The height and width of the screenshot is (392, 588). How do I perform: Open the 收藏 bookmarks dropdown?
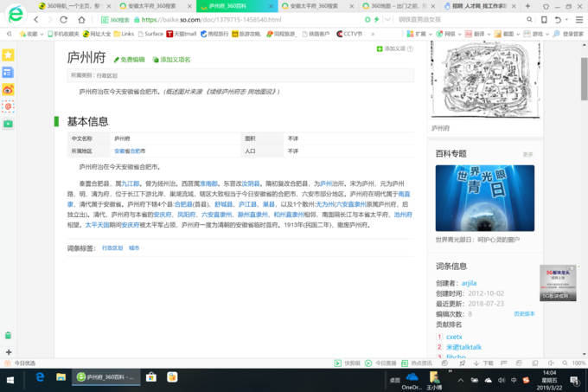pyautogui.click(x=29, y=34)
